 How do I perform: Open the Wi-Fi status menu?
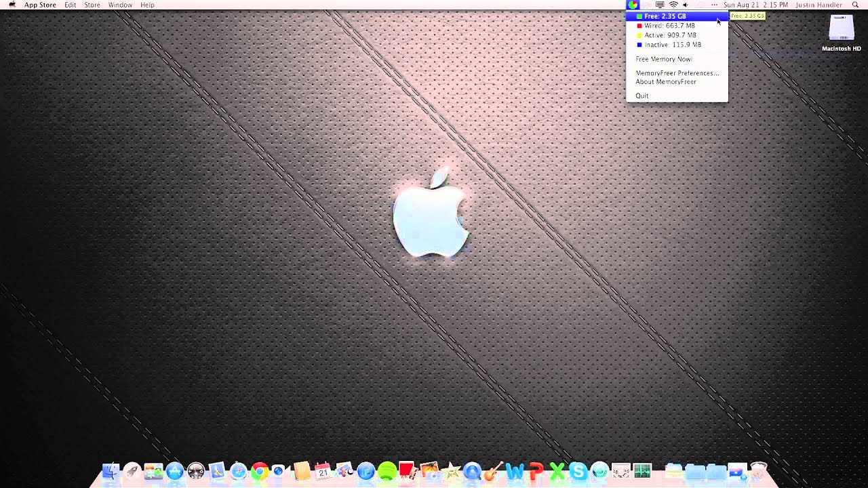(x=673, y=5)
